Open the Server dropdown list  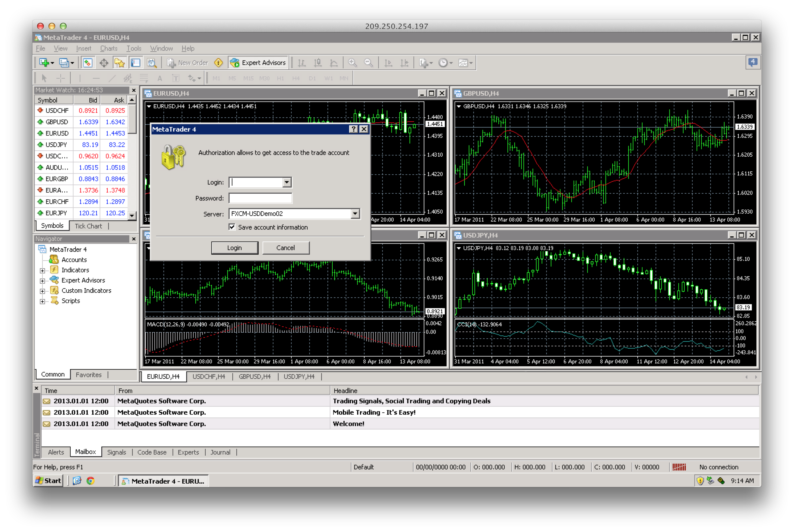(x=355, y=214)
